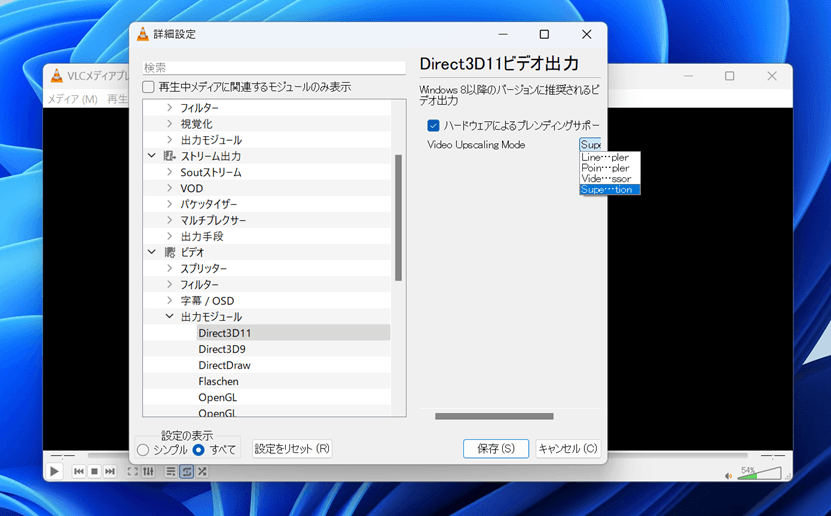Click the 設定をリセット (R) button
831x516 pixels.
[x=292, y=449]
